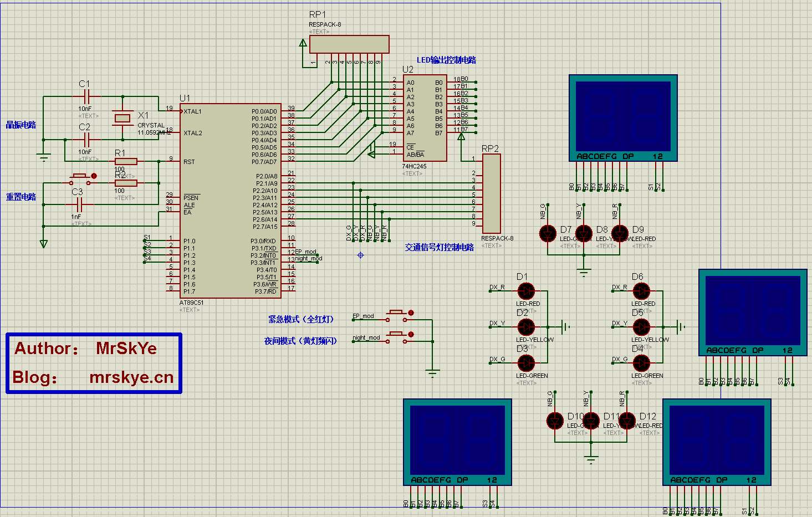Click the P0.0/AD0 pin label on U1

click(264, 111)
